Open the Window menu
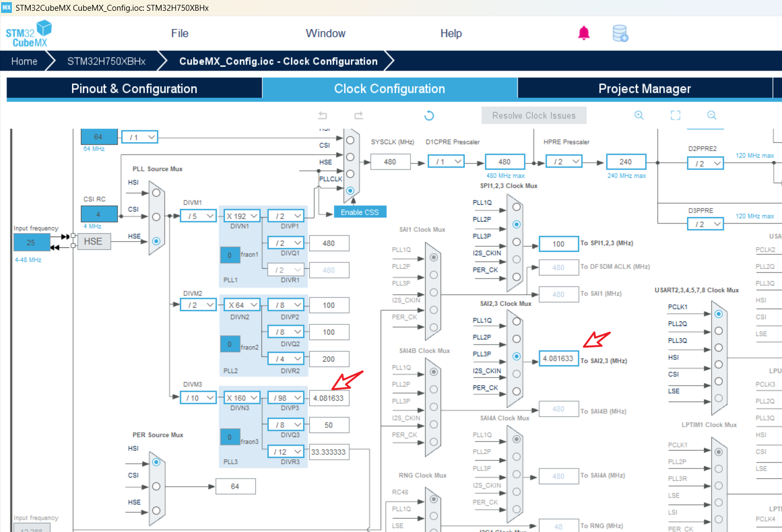This screenshot has width=782, height=532. 326,33
